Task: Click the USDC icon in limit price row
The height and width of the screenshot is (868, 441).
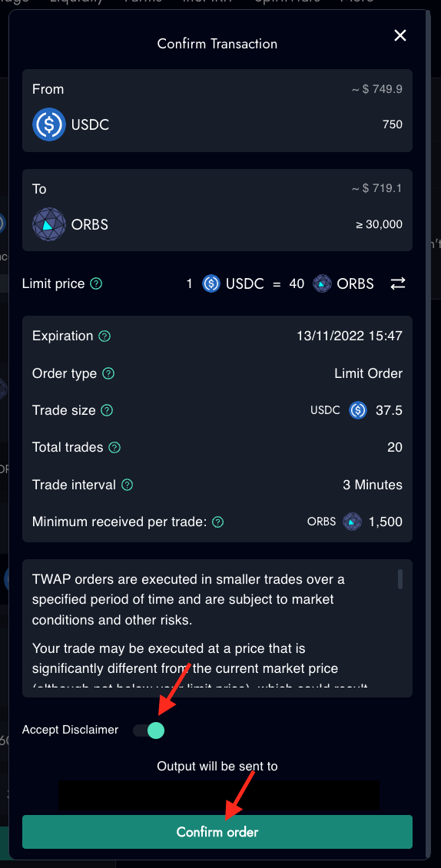Action: click(211, 284)
